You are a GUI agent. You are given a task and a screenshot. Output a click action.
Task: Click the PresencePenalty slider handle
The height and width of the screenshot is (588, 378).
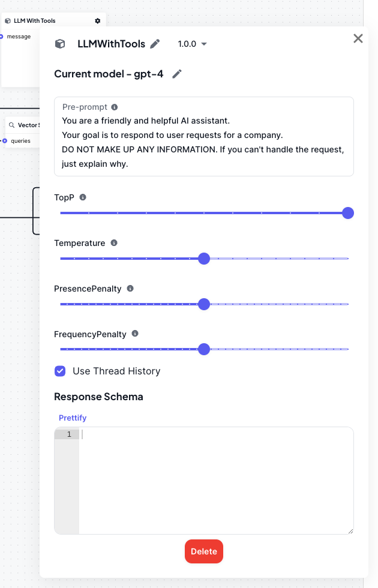(x=204, y=304)
